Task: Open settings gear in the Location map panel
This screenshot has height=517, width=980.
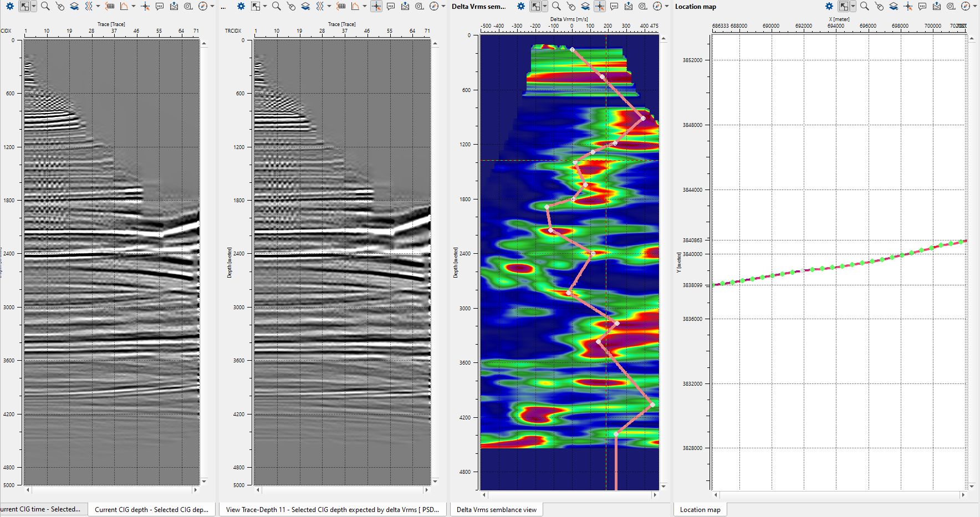Action: click(829, 6)
